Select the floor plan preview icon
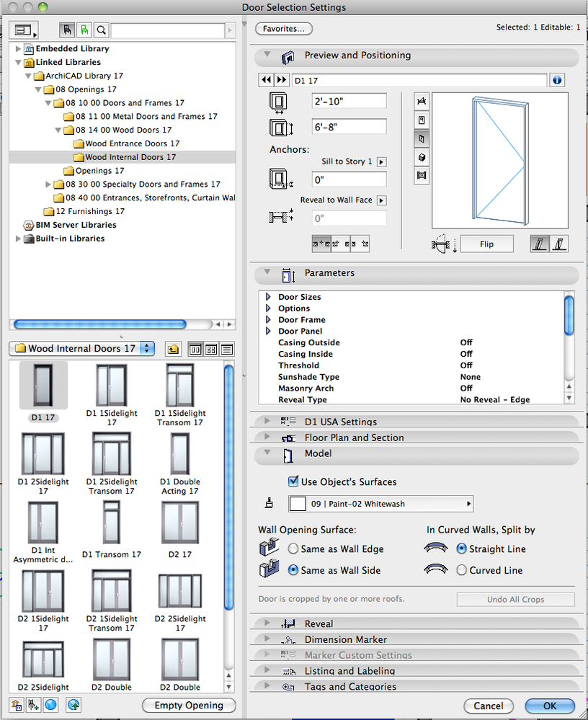 pyautogui.click(x=422, y=102)
